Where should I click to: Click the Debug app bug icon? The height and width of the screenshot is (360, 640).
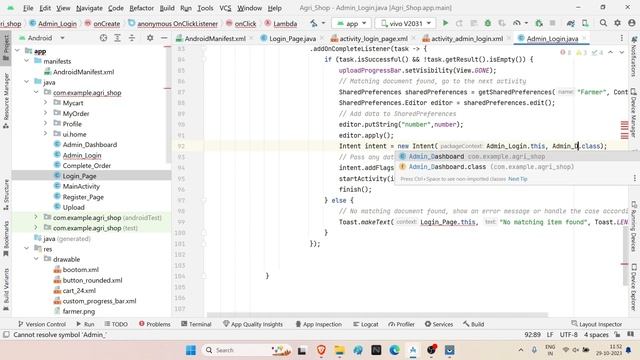(487, 23)
